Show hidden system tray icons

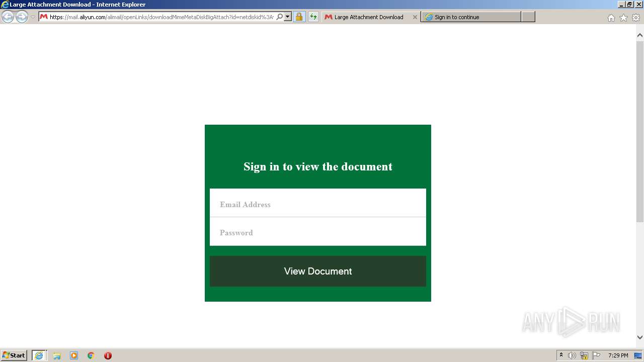click(561, 355)
